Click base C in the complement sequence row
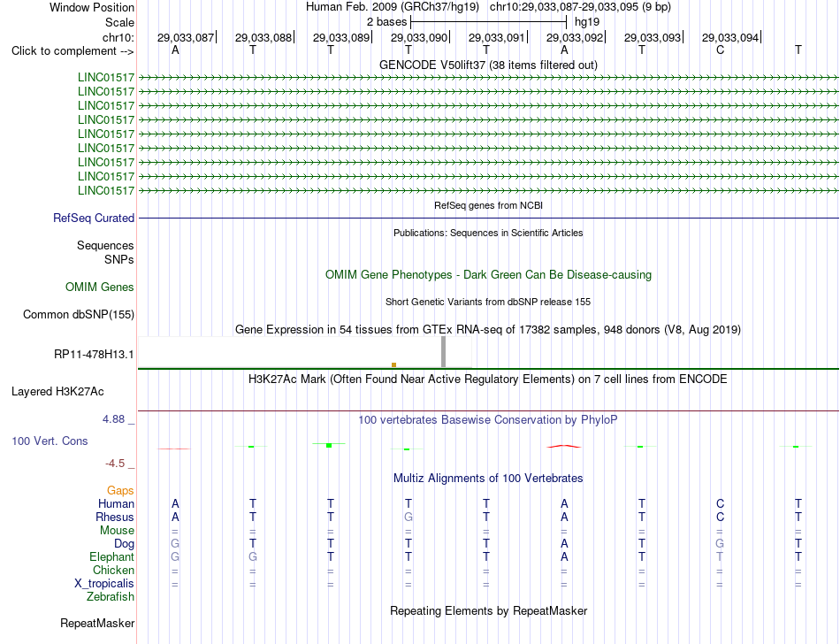Image resolution: width=840 pixels, height=644 pixels. (720, 50)
